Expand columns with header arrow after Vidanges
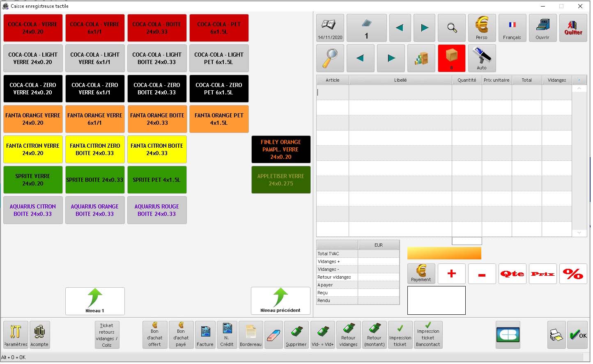The height and width of the screenshot is (364, 593). [x=579, y=80]
